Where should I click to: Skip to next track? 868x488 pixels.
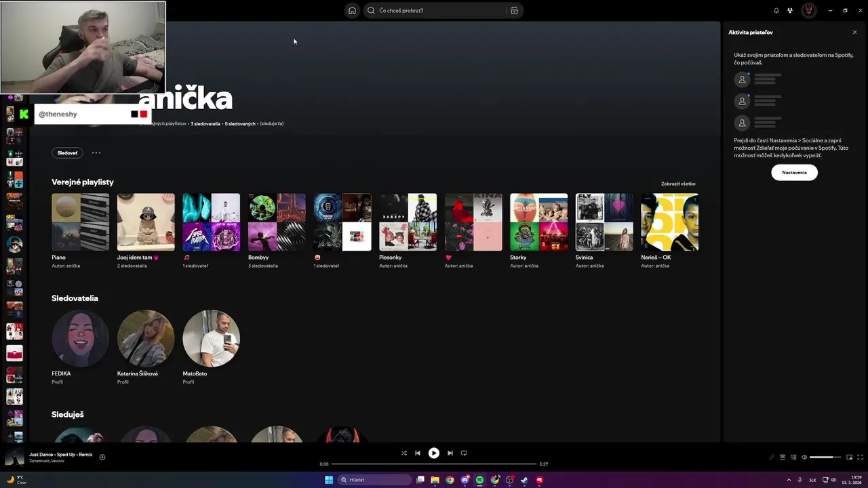coord(450,453)
